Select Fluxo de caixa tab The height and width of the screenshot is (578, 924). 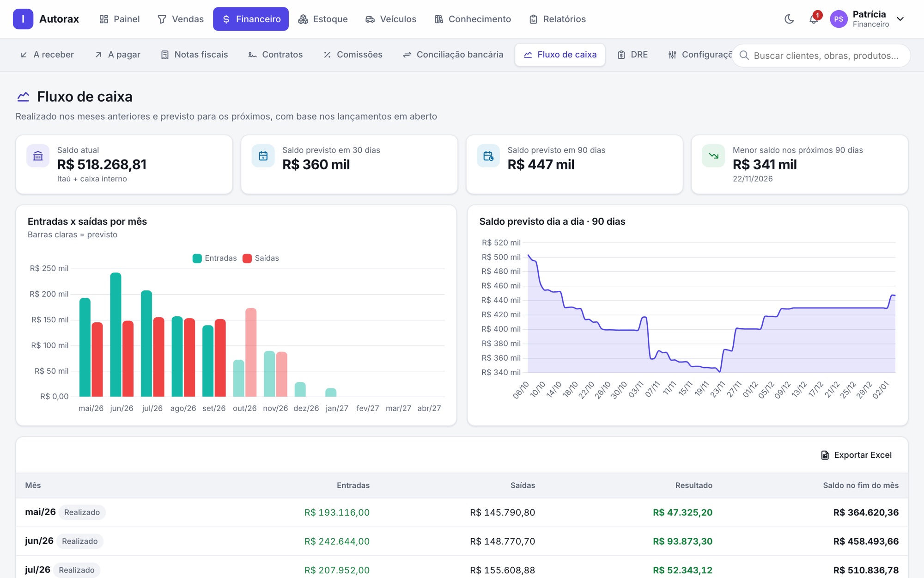[x=560, y=55]
